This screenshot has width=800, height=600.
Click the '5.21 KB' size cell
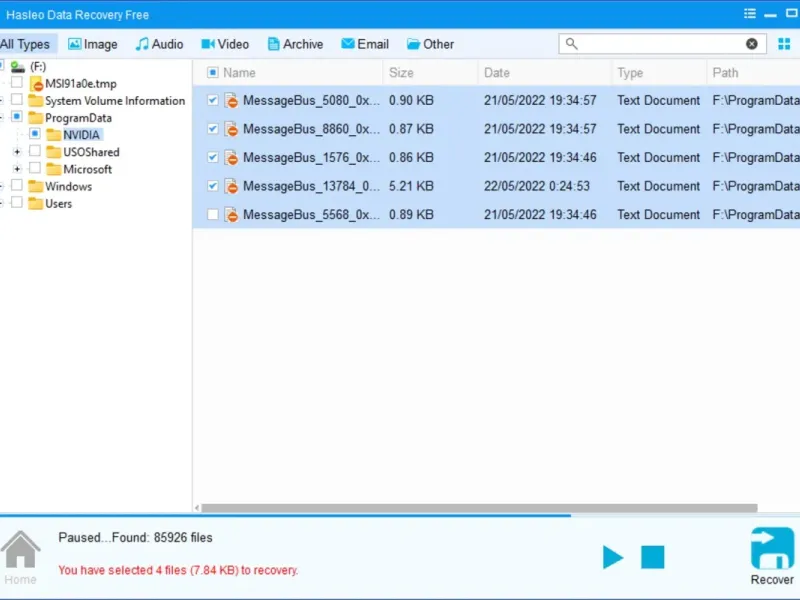click(411, 186)
